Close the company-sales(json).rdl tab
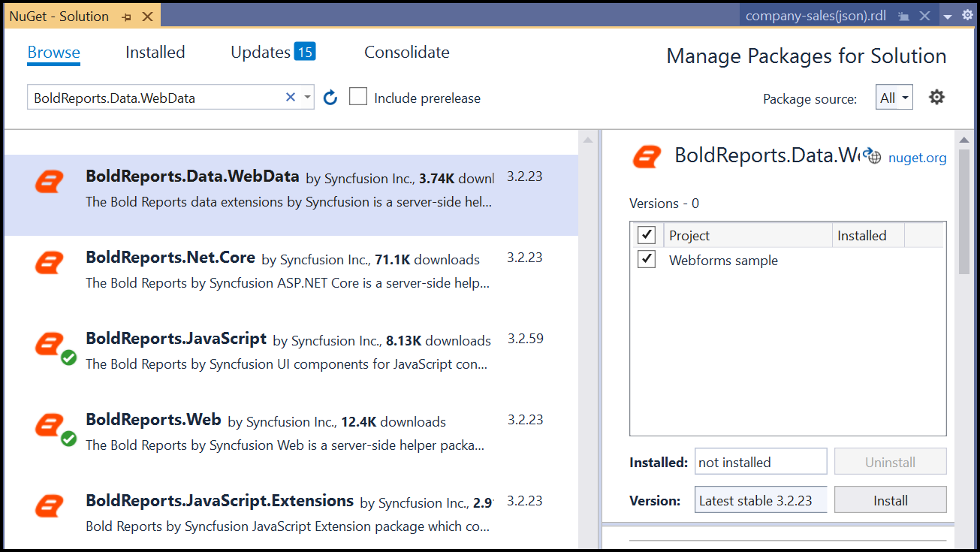Viewport: 980px width, 552px height. click(x=925, y=16)
